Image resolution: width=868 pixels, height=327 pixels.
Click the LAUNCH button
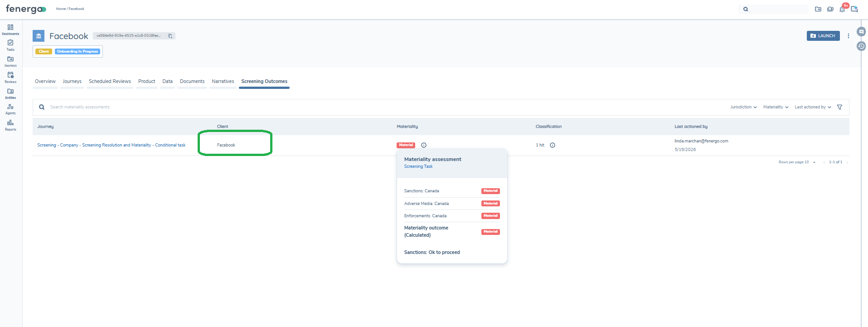823,36
